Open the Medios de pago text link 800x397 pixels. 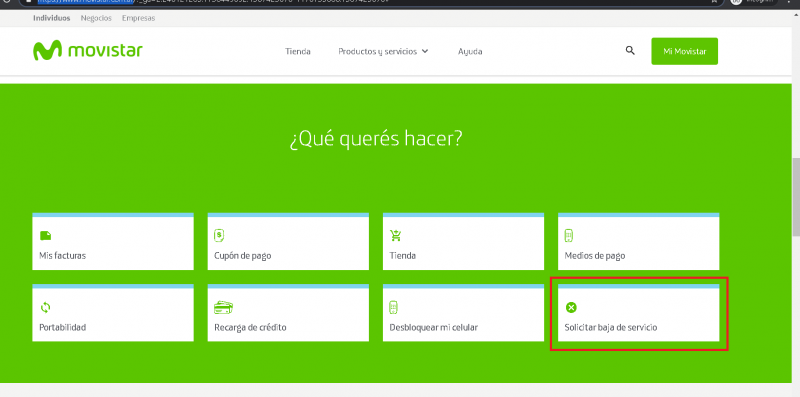click(595, 256)
